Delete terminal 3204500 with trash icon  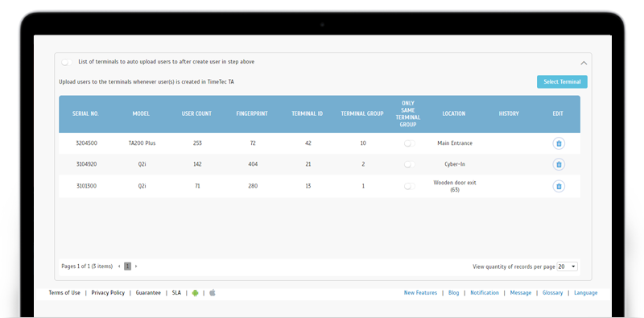[x=559, y=143]
